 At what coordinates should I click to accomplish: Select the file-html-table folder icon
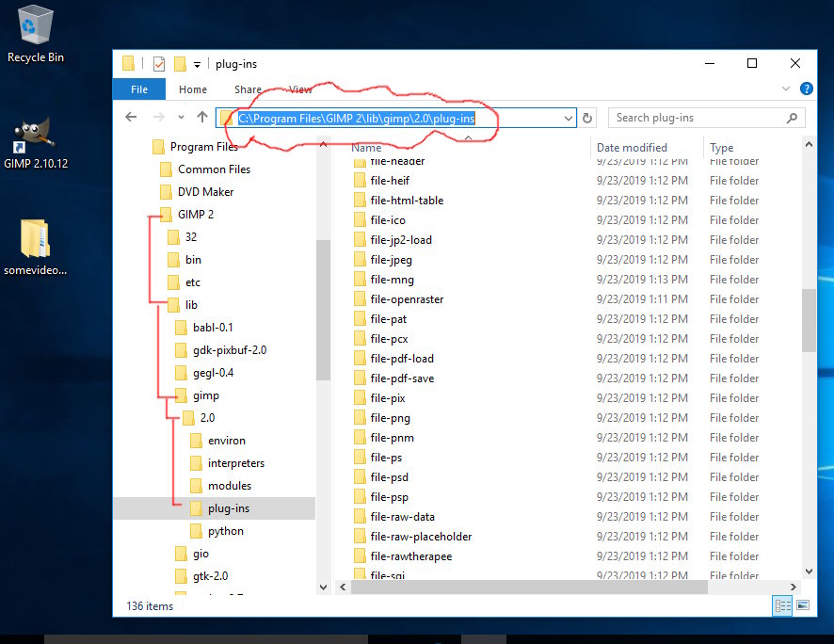click(x=360, y=200)
